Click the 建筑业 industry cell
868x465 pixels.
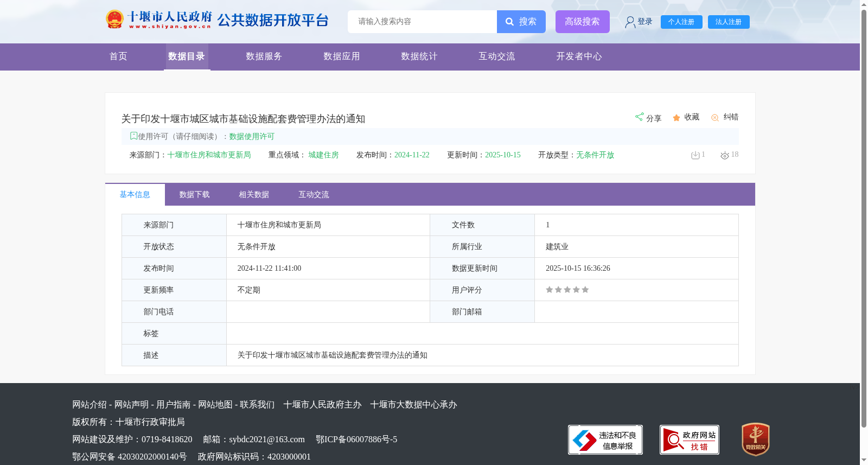pyautogui.click(x=557, y=247)
